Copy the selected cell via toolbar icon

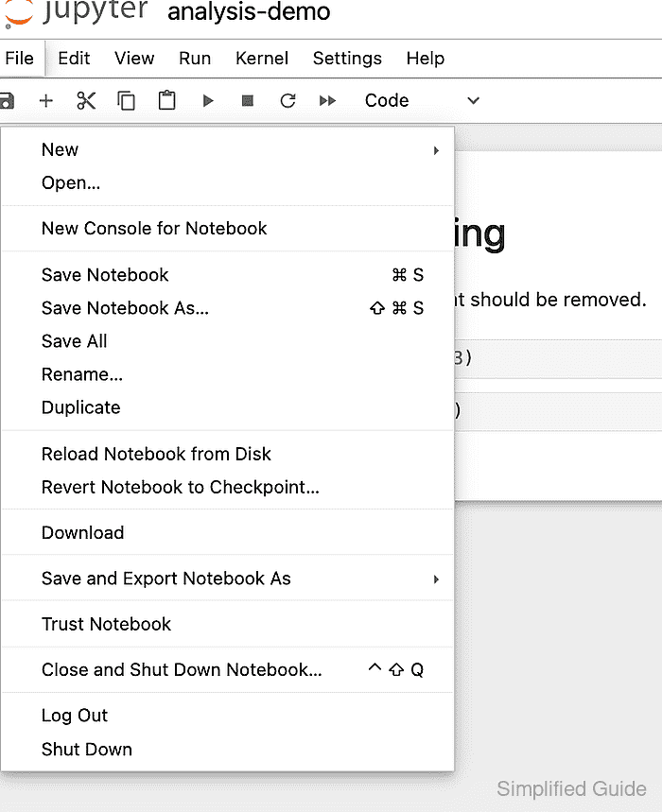coord(127,100)
